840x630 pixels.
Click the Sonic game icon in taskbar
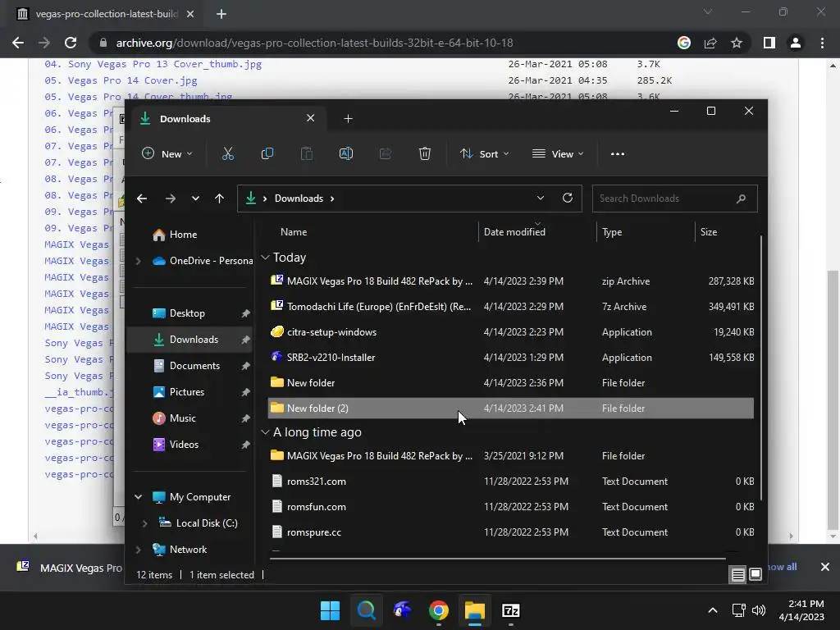point(402,610)
